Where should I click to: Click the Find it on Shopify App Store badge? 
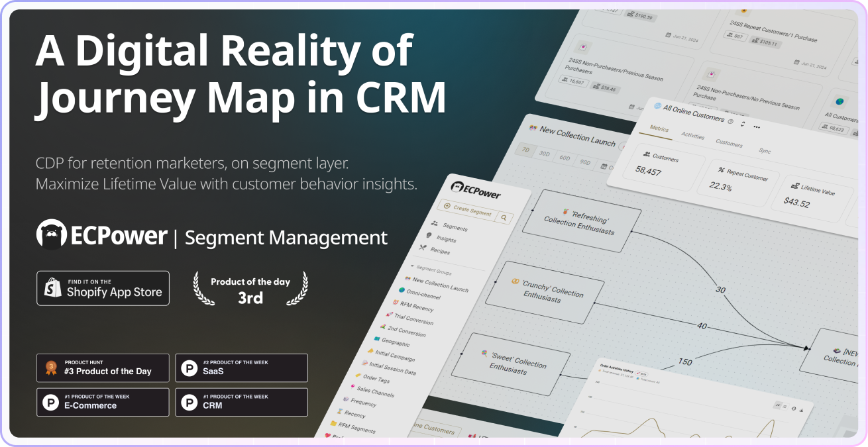103,288
